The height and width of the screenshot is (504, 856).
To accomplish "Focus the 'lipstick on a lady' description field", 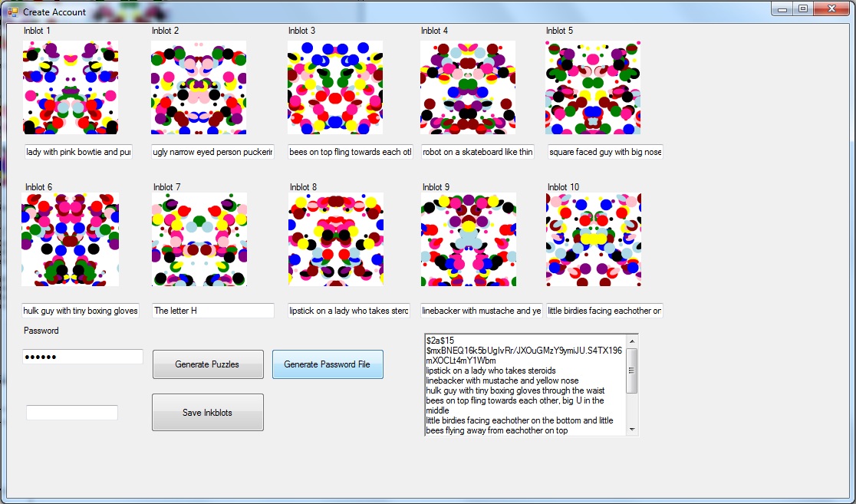I will (x=349, y=311).
